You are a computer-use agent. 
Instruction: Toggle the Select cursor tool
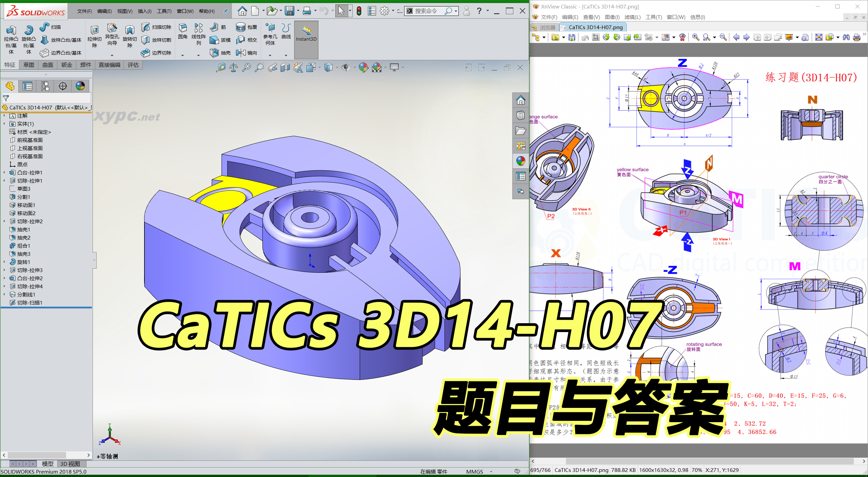click(341, 11)
